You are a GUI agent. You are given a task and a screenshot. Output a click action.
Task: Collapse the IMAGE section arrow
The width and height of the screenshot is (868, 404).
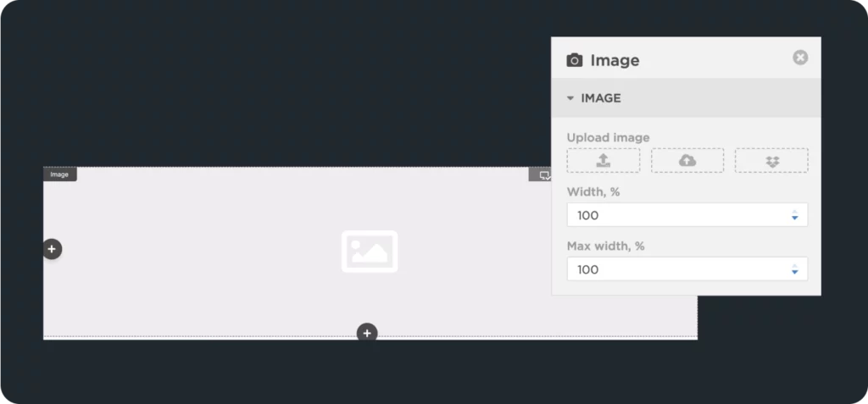(570, 98)
